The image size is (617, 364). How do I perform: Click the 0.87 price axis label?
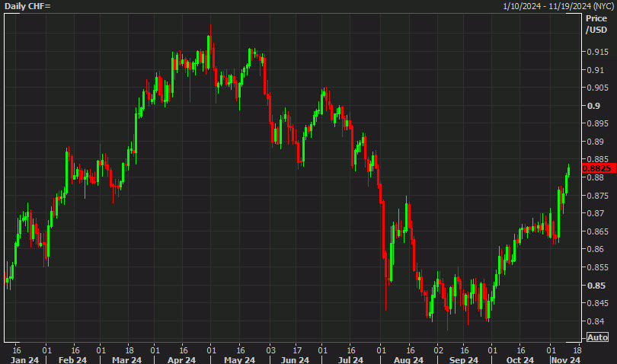pos(595,213)
